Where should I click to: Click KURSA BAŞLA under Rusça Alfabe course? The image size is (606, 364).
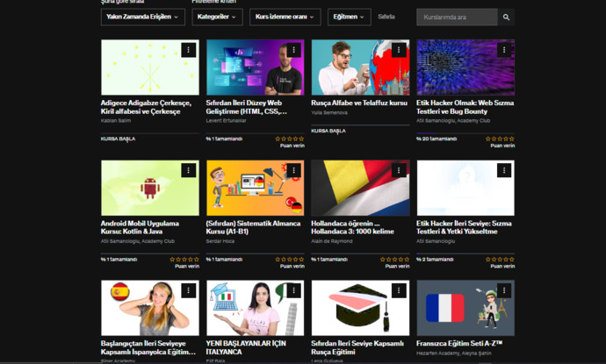[x=328, y=131]
